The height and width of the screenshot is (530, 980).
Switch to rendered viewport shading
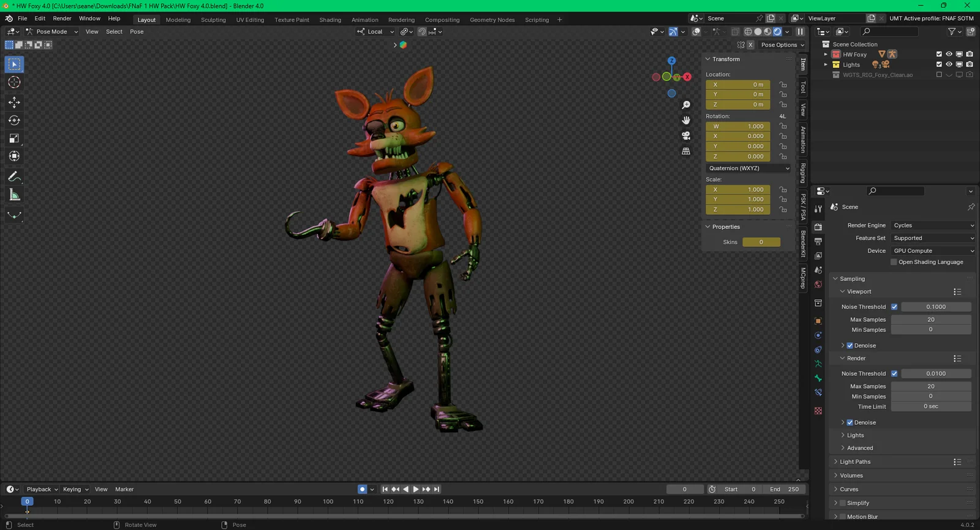[777, 32]
